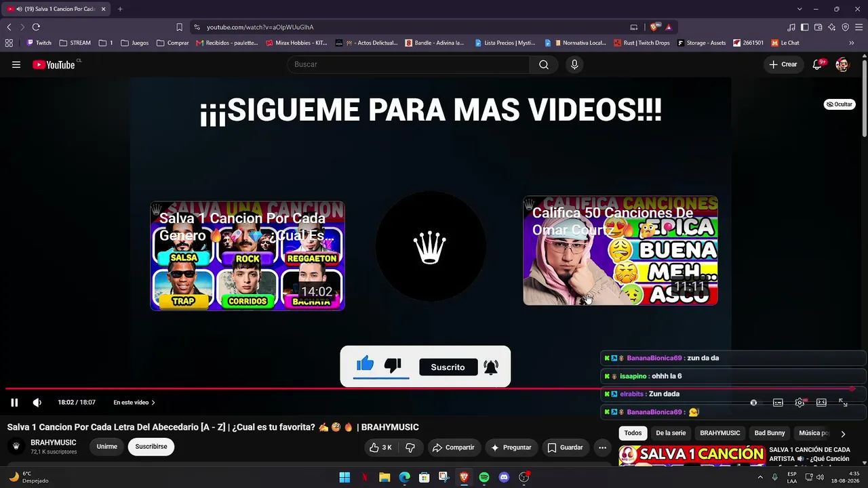The width and height of the screenshot is (868, 488).
Task: Open the Twitch bookmark
Action: [x=39, y=43]
